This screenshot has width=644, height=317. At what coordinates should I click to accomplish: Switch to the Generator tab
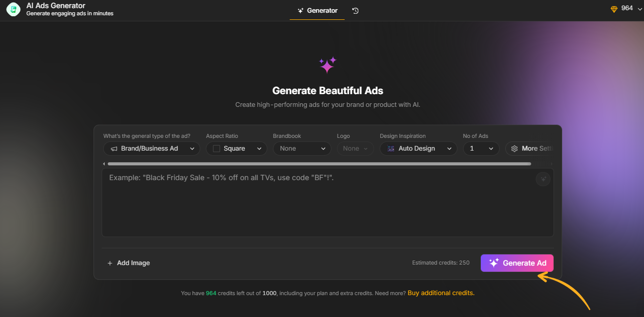pos(317,11)
